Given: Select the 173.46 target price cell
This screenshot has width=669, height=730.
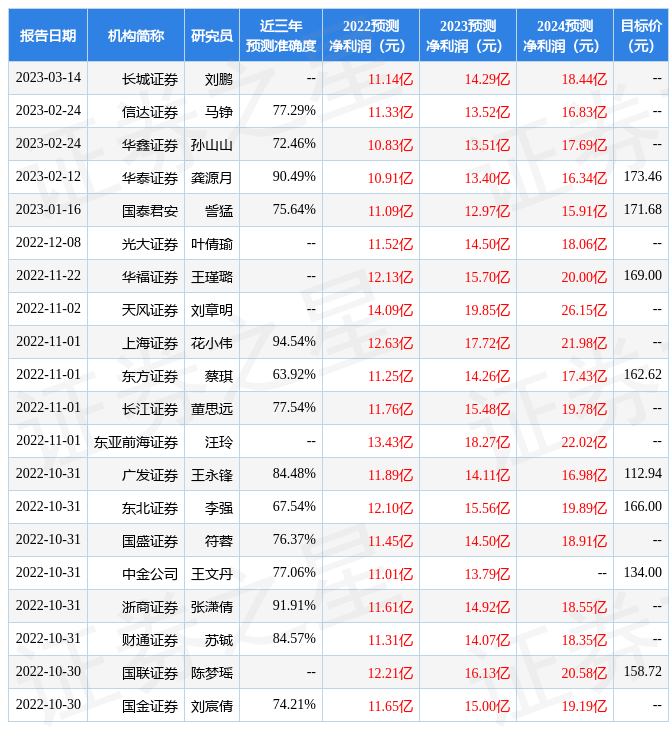Looking at the screenshot, I should (x=642, y=177).
